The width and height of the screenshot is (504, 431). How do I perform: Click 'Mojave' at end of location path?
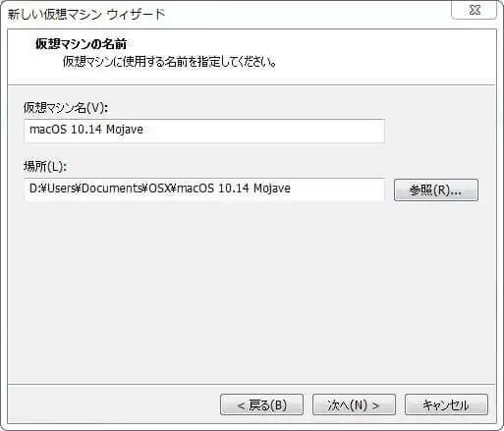tap(272, 189)
